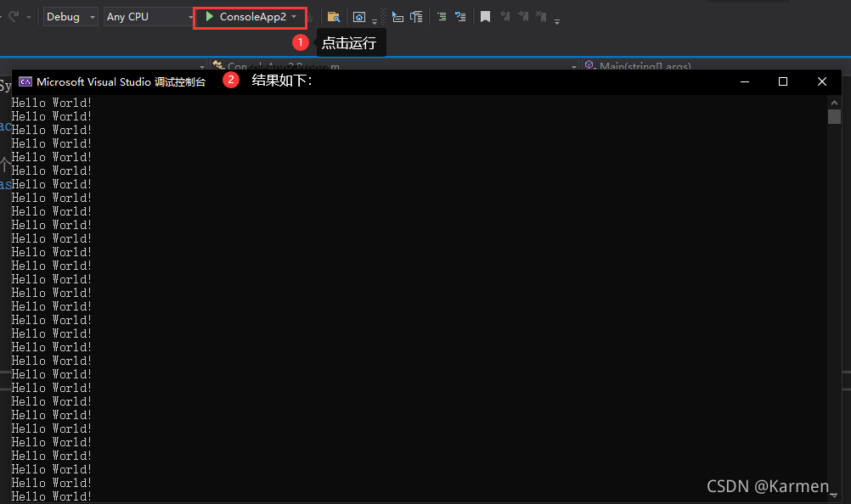Minimize the Visual Studio debug console window
Viewport: 851px width, 504px height.
coord(745,81)
